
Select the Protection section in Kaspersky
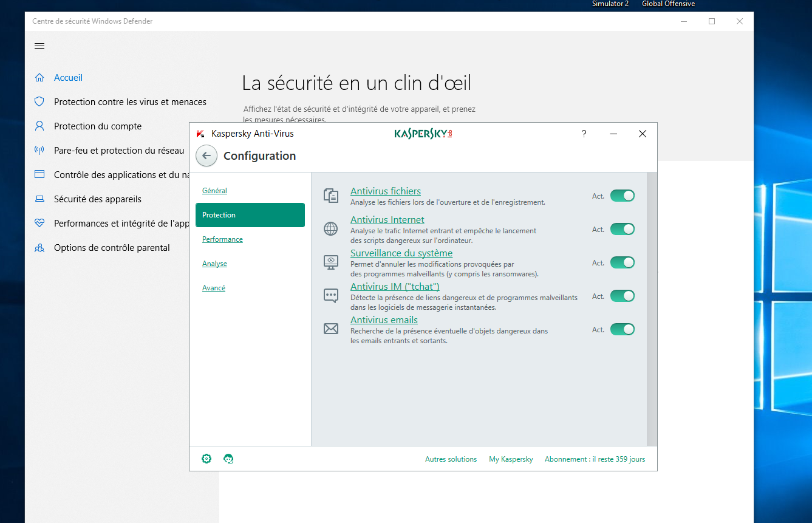pyautogui.click(x=250, y=215)
